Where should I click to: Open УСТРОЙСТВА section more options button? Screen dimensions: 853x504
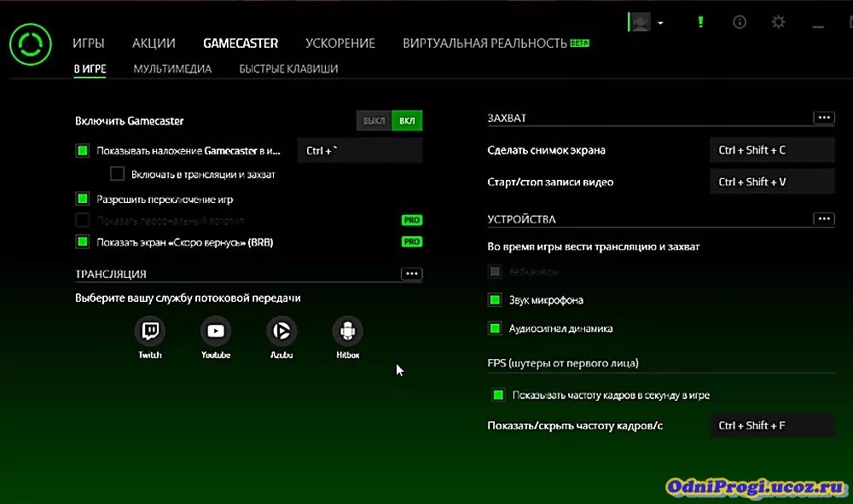824,218
